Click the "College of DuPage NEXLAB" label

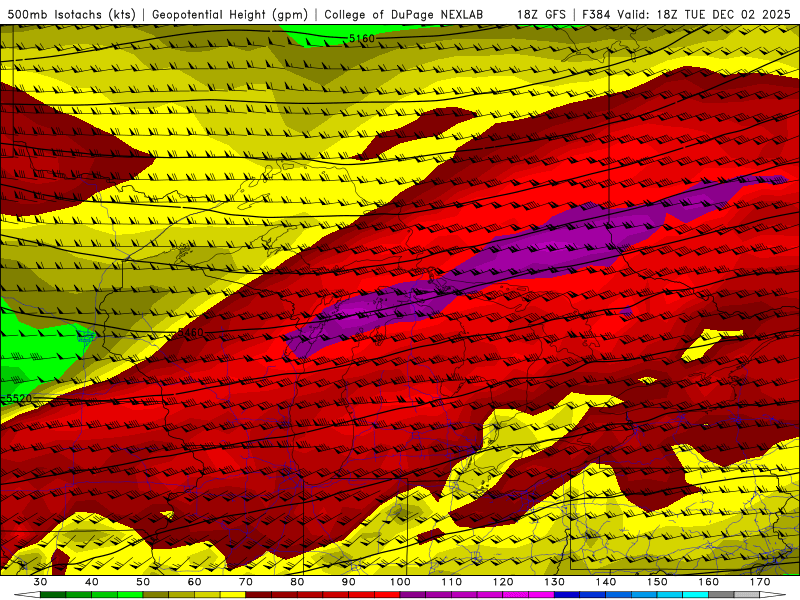click(x=404, y=15)
